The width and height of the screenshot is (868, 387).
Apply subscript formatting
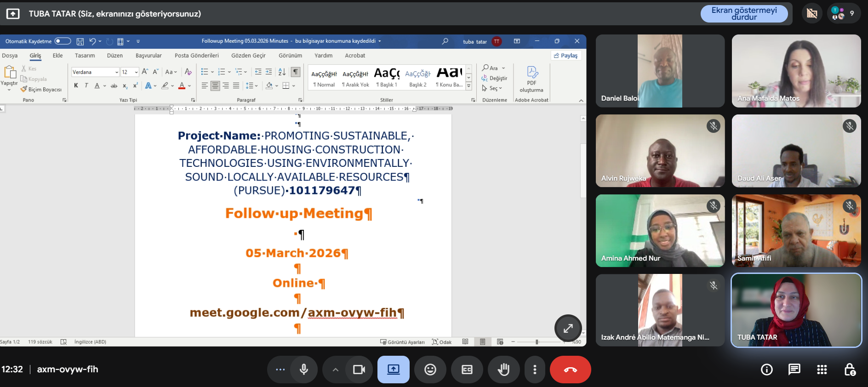pyautogui.click(x=125, y=85)
